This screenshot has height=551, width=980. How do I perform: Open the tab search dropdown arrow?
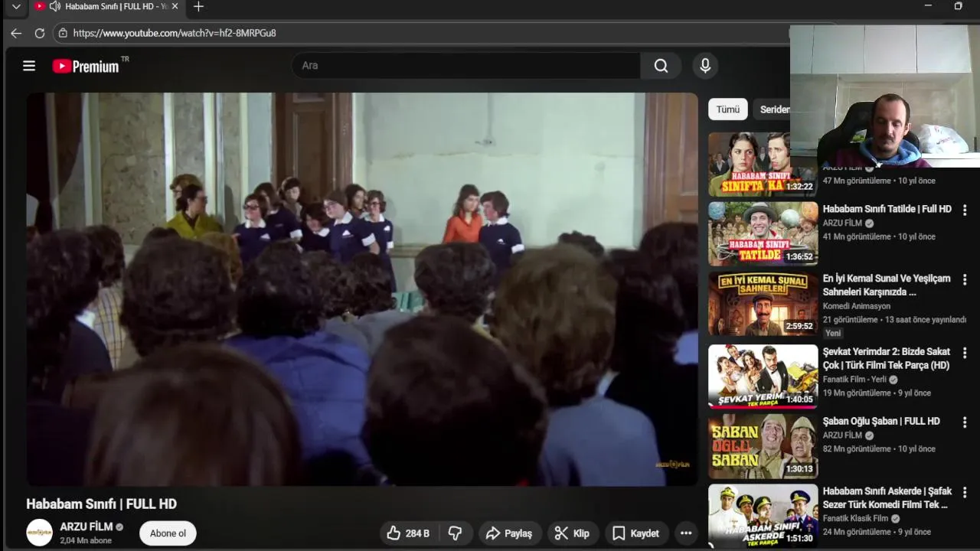tap(16, 6)
